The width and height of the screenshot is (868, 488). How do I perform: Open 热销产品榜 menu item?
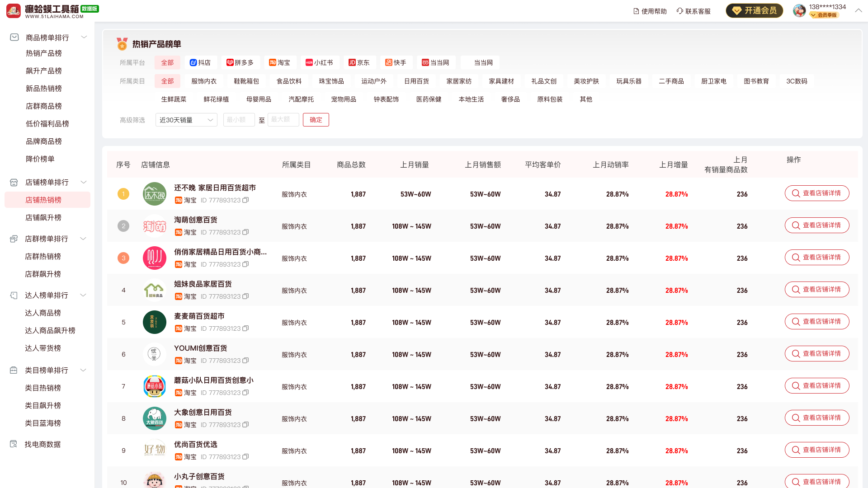click(x=44, y=53)
